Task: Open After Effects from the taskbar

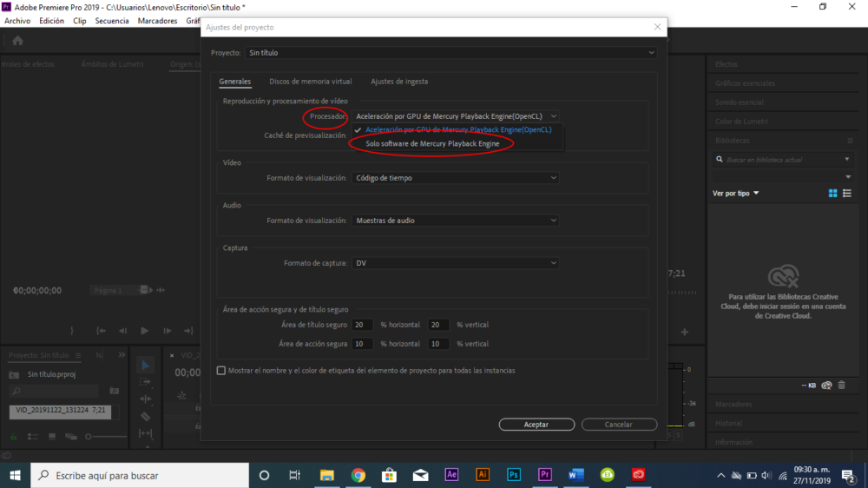Action: point(451,475)
